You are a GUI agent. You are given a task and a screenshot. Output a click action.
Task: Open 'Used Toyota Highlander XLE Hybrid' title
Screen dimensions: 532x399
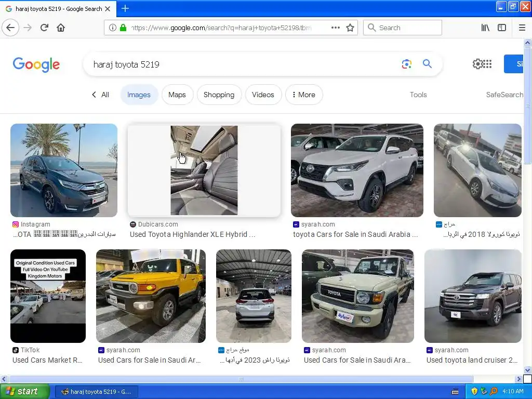[x=192, y=234]
